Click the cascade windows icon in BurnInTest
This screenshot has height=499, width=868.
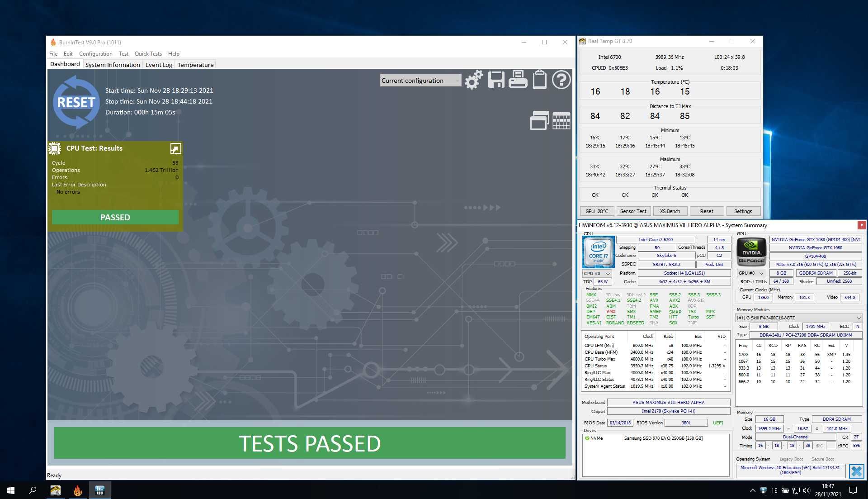pos(539,120)
